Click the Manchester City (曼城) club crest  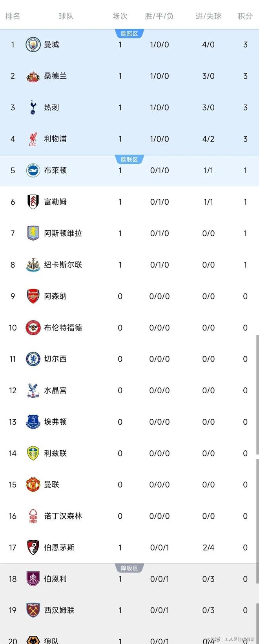point(33,44)
